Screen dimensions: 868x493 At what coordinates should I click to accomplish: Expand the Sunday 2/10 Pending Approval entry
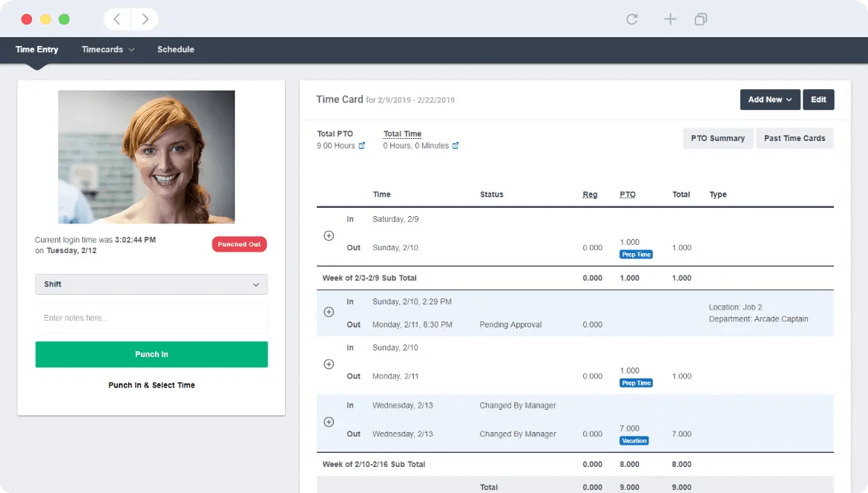tap(329, 313)
